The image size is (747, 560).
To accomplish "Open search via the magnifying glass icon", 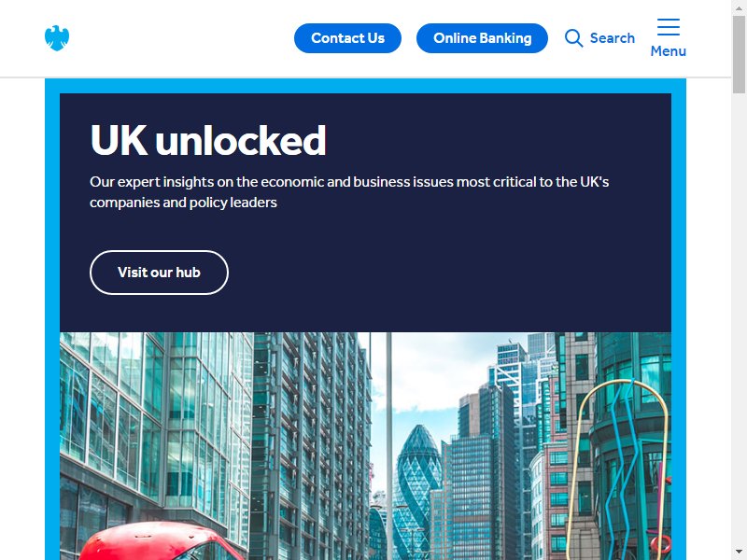I will click(x=573, y=38).
